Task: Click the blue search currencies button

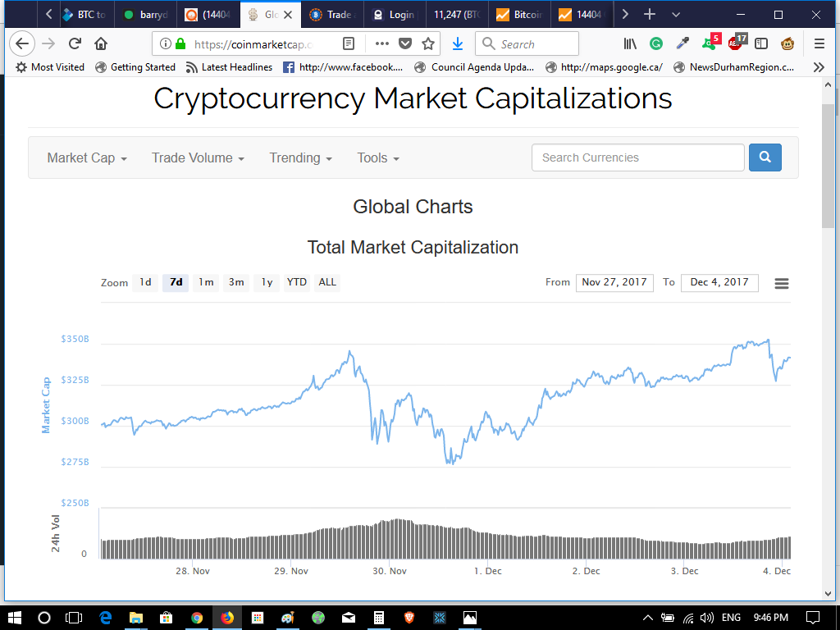Action: [x=765, y=157]
